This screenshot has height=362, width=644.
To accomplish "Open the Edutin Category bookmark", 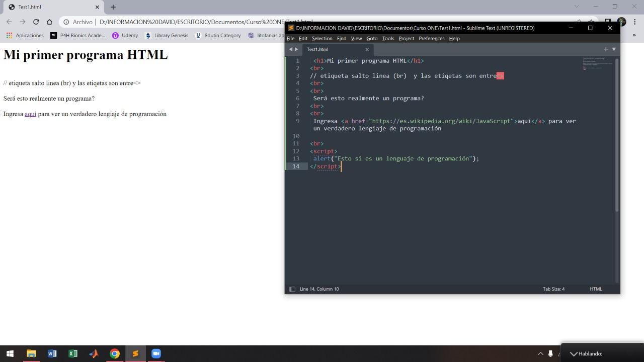I will 218,35.
